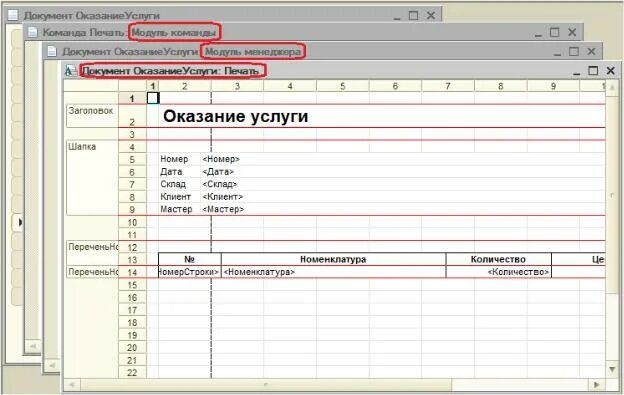Click the <Номенклатура> parameter cell
624x395 pixels.
coord(333,272)
